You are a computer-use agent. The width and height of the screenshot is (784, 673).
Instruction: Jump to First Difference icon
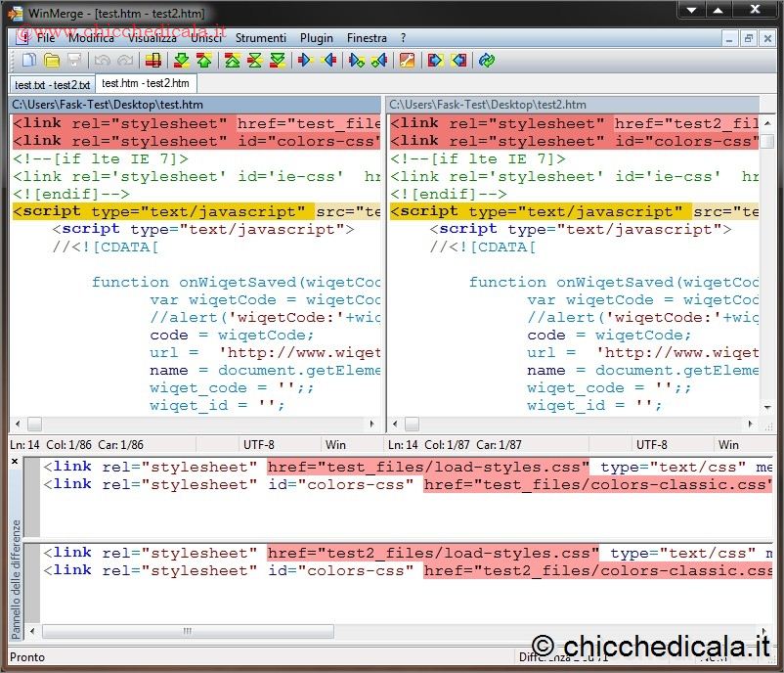[x=232, y=61]
